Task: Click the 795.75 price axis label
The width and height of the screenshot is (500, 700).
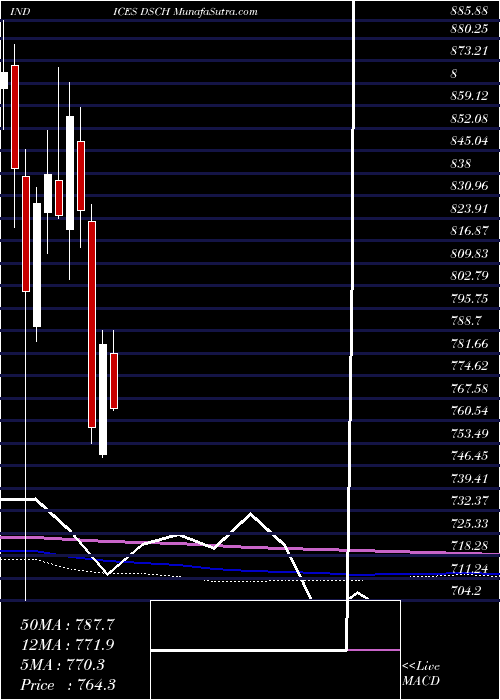Action: [468, 299]
